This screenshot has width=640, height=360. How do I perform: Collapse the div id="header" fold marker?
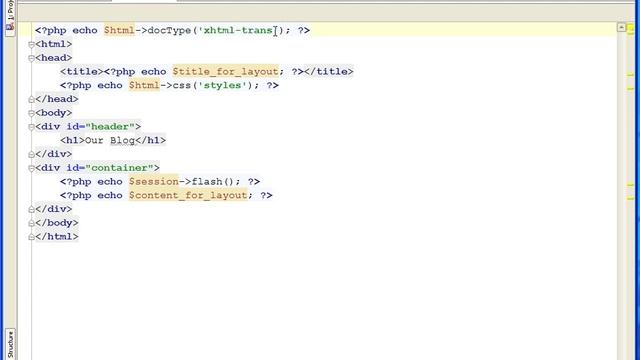pos(31,127)
